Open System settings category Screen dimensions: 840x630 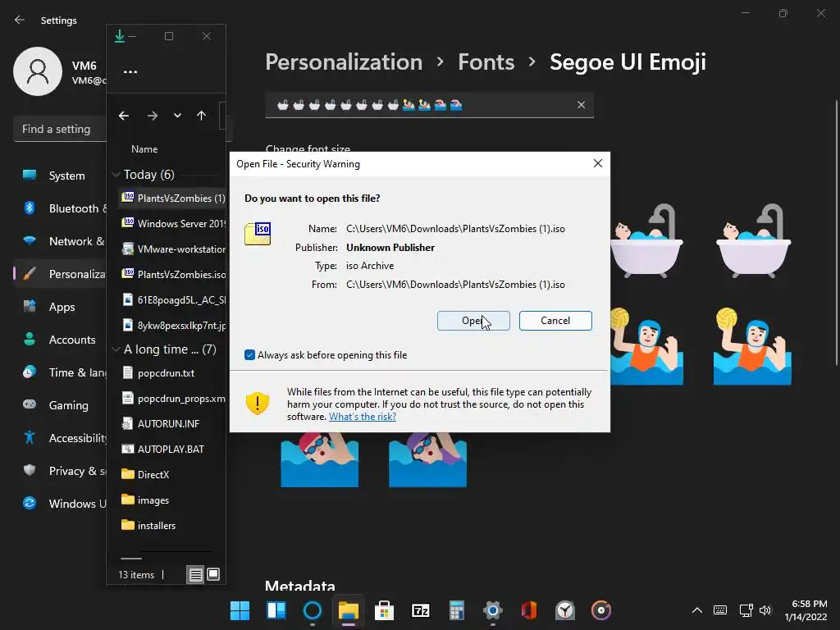tap(60, 176)
